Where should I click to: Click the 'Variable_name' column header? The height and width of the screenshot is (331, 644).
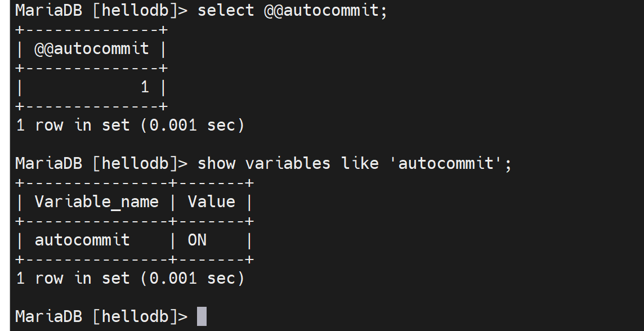coord(97,202)
